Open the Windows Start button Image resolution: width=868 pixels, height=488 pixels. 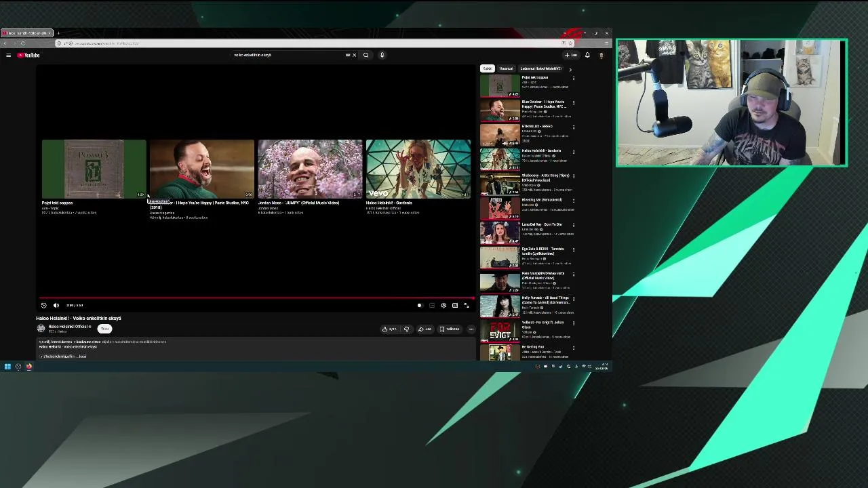click(7, 367)
